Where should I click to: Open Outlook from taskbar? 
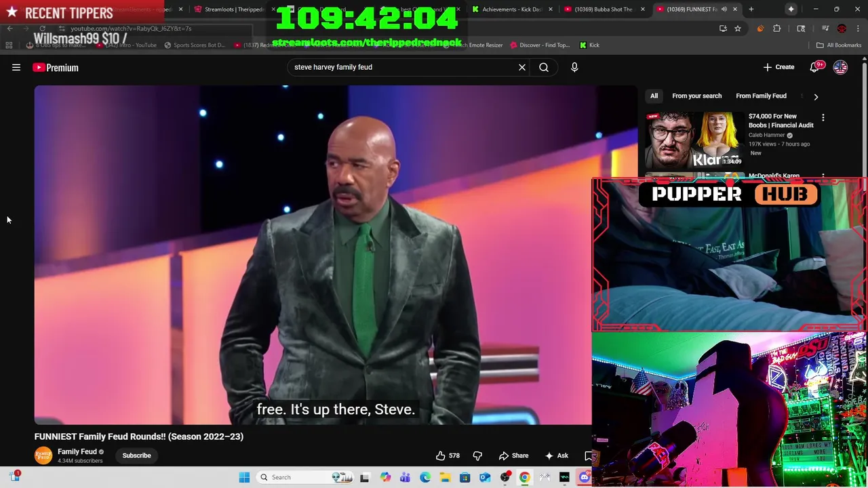click(x=485, y=477)
